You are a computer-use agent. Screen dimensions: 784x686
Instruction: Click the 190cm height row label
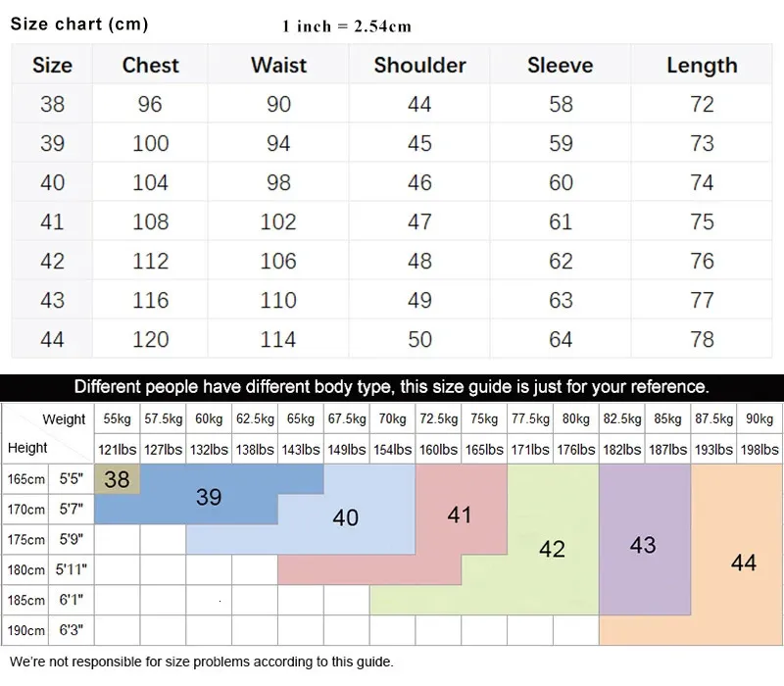tap(27, 629)
